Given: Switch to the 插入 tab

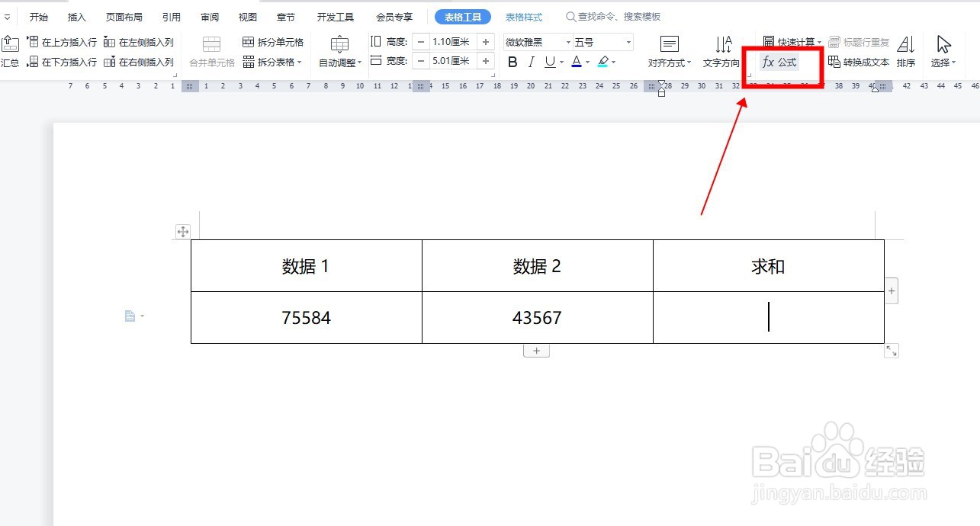Looking at the screenshot, I should point(77,17).
